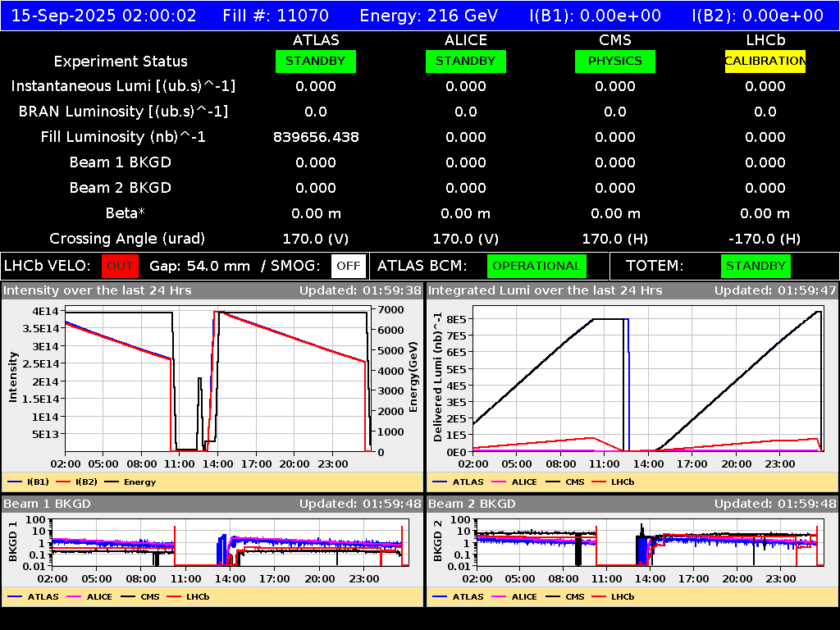
Task: Click the Beam 1 BKGD table row label
Action: 121,162
